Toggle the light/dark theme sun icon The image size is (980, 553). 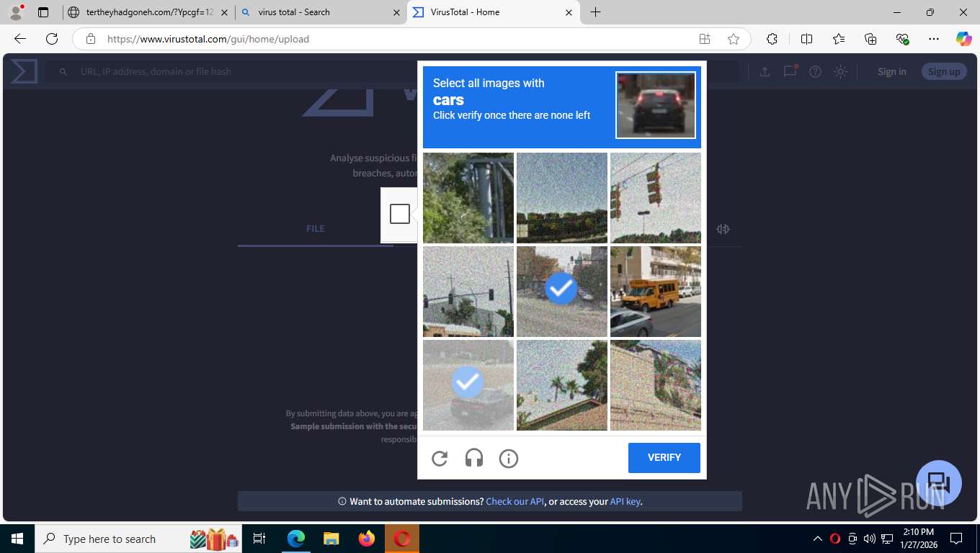pos(840,71)
